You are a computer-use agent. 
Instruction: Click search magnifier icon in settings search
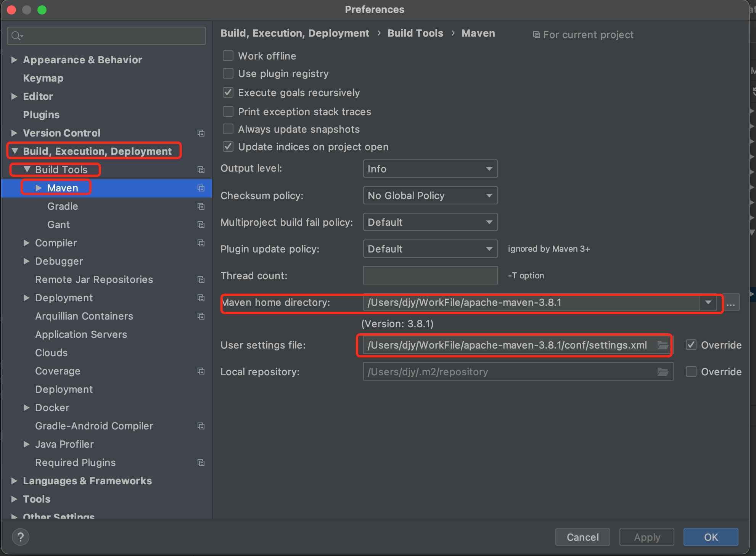16,36
